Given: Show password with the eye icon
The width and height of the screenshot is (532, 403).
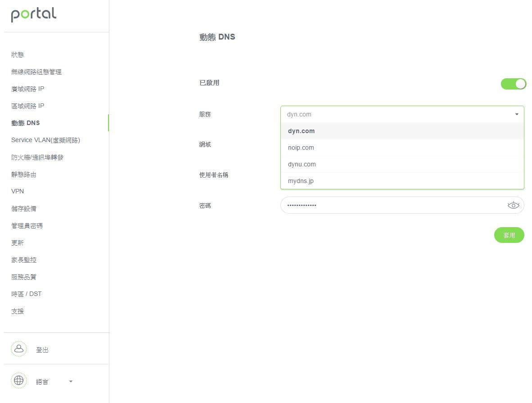Looking at the screenshot, I should (x=513, y=205).
